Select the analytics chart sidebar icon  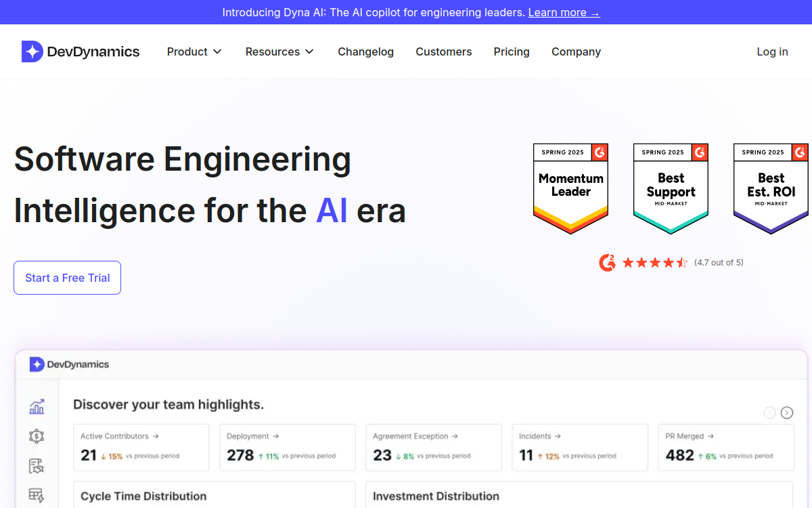pyautogui.click(x=37, y=406)
